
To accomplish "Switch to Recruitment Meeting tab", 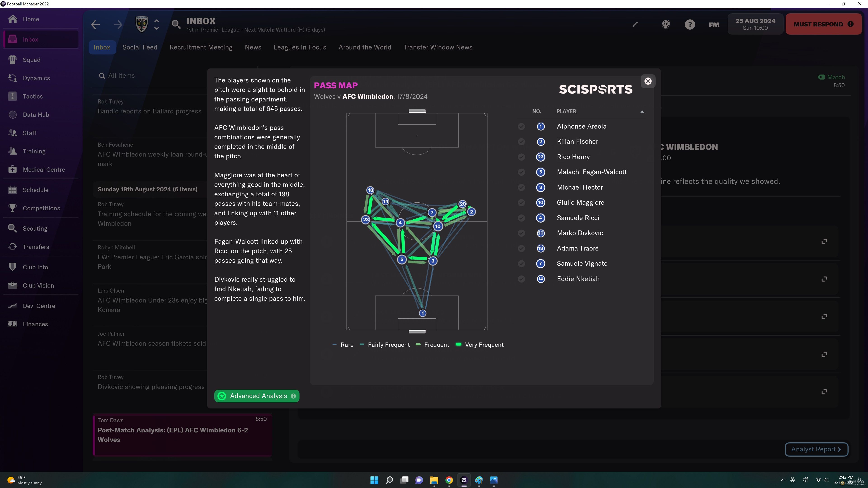I will [x=201, y=47].
